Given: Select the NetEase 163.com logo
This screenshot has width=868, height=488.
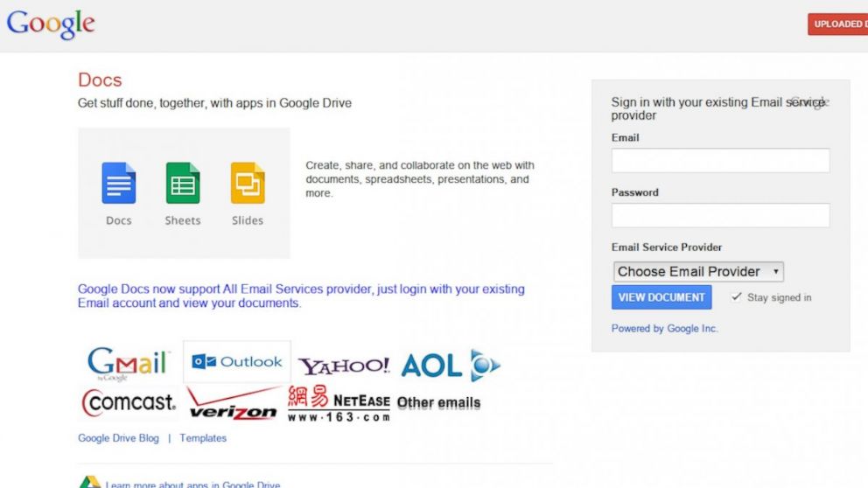Looking at the screenshot, I should point(339,404).
